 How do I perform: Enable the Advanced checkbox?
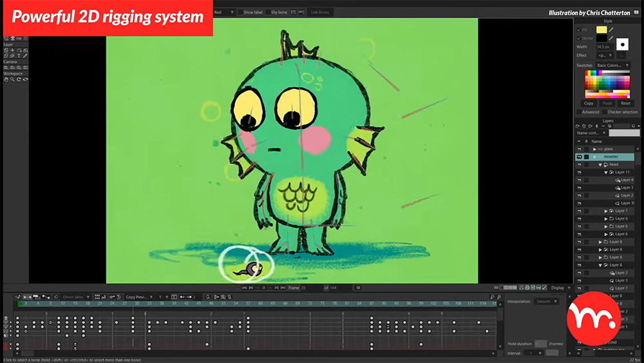pos(579,112)
